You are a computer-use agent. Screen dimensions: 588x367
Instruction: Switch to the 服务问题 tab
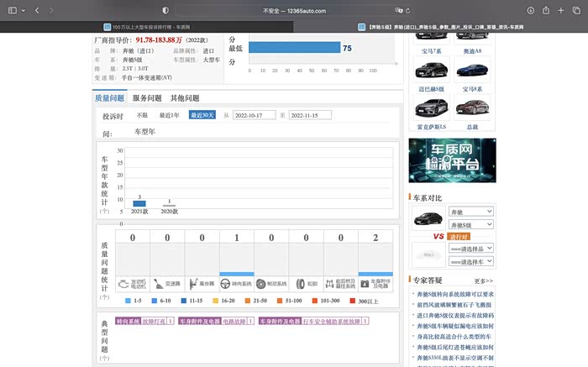point(147,98)
